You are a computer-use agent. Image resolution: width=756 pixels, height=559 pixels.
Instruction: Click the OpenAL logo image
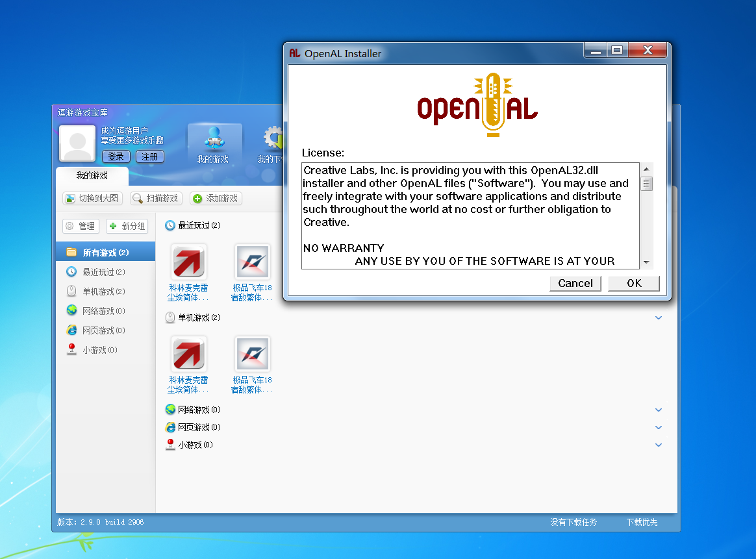click(x=477, y=105)
